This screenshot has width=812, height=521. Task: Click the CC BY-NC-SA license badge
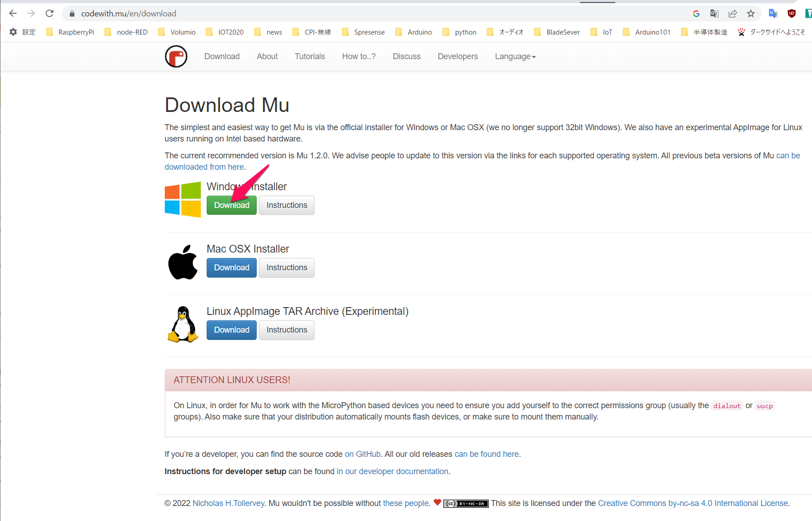coord(466,504)
